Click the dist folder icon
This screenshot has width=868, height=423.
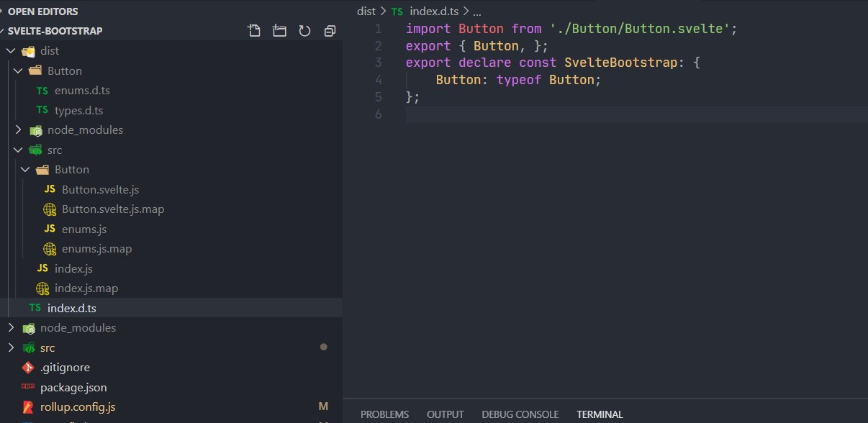pyautogui.click(x=29, y=51)
